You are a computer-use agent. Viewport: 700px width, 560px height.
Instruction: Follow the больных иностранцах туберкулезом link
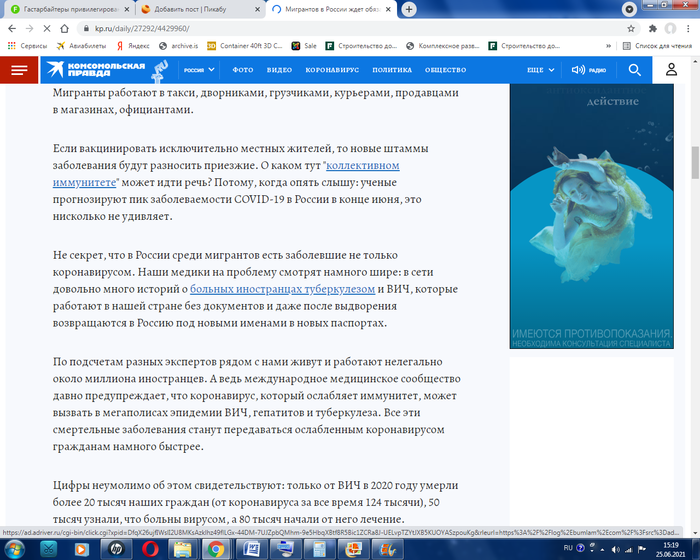(x=283, y=289)
